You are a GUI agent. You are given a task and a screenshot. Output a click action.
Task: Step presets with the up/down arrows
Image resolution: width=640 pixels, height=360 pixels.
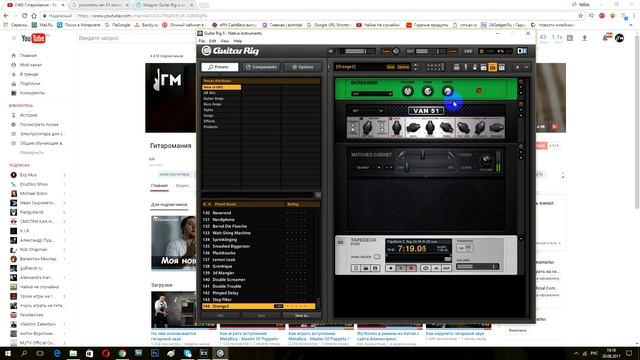pos(416,67)
